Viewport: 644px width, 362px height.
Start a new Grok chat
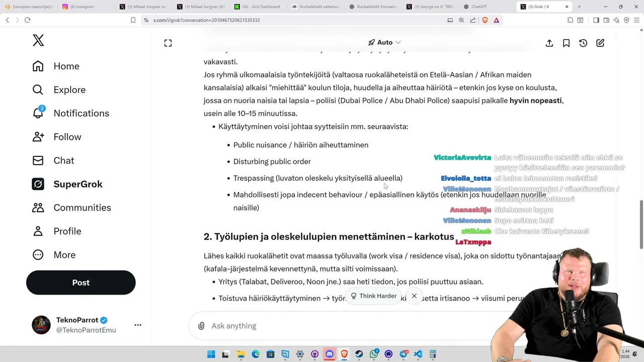(x=600, y=43)
